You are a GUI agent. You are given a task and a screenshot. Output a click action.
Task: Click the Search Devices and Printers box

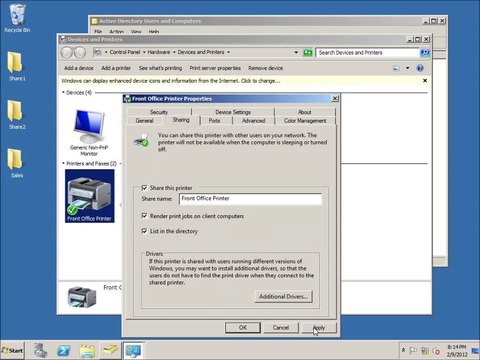(367, 53)
